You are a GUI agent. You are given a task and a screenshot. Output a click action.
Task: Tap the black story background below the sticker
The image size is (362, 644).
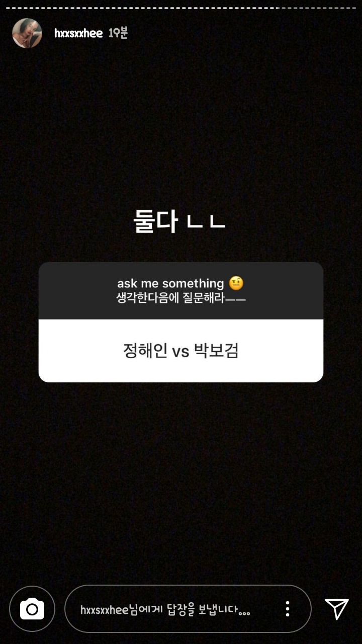(x=181, y=478)
